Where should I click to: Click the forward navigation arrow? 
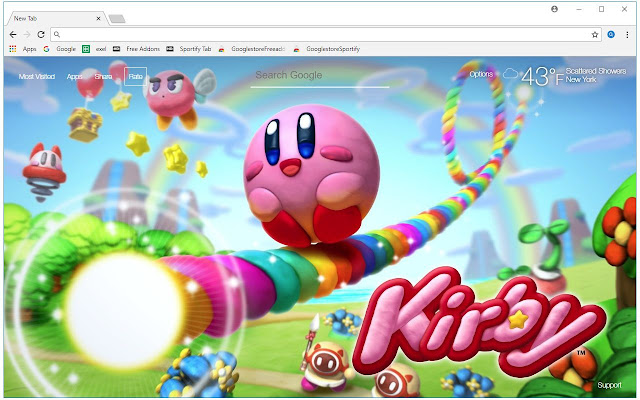click(27, 35)
